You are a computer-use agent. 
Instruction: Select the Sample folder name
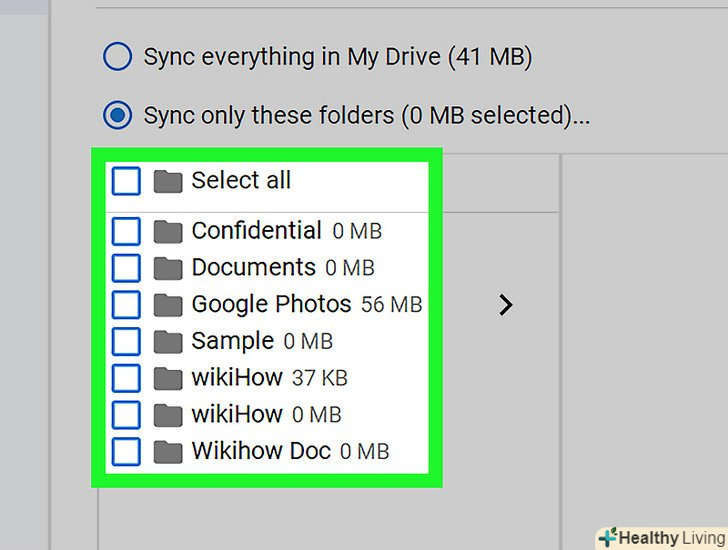(x=232, y=341)
